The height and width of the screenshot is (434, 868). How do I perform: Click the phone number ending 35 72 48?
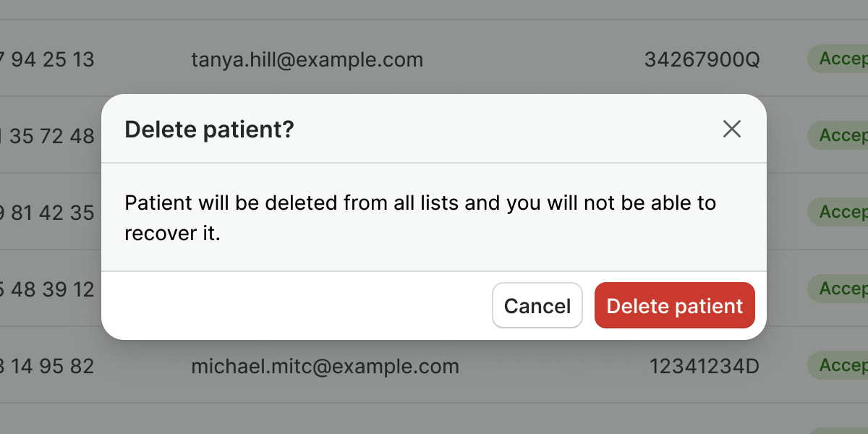tap(51, 136)
